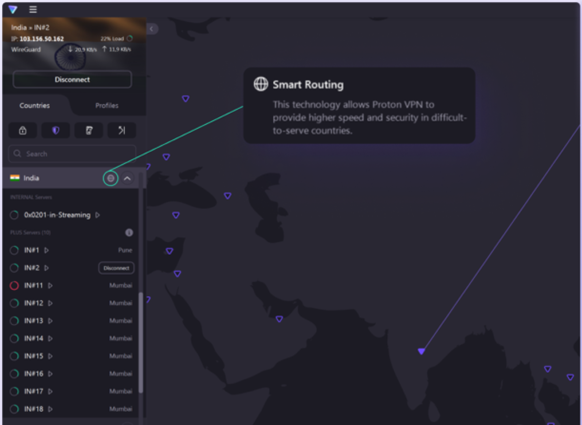Click the 22% Load indicator
Viewport: 582px width, 425px height.
pyautogui.click(x=116, y=39)
